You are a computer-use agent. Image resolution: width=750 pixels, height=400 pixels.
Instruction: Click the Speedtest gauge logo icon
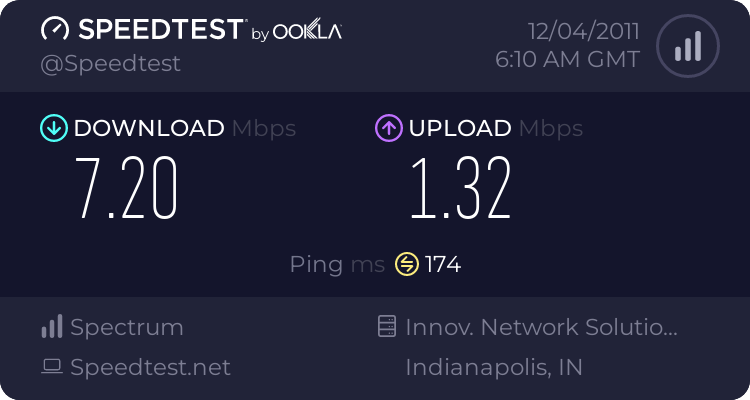pos(56,29)
